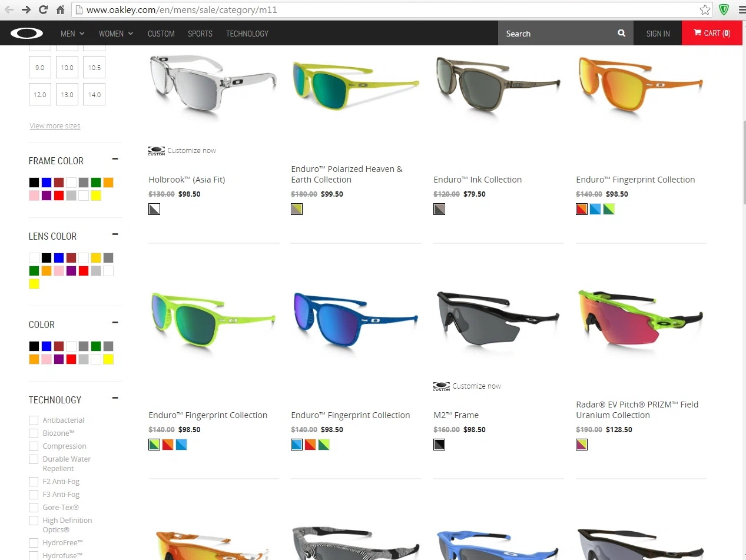Select the colorway icon under M2 Frame
This screenshot has width=746, height=560.
coord(439,445)
